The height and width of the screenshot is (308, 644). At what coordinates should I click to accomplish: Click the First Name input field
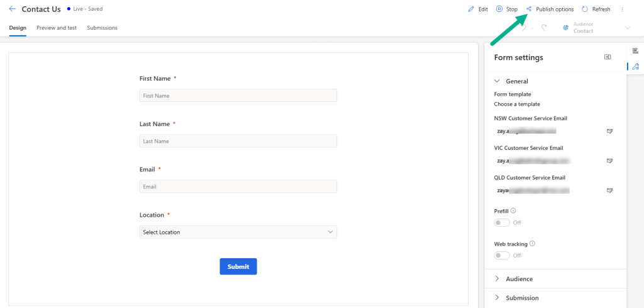click(238, 96)
